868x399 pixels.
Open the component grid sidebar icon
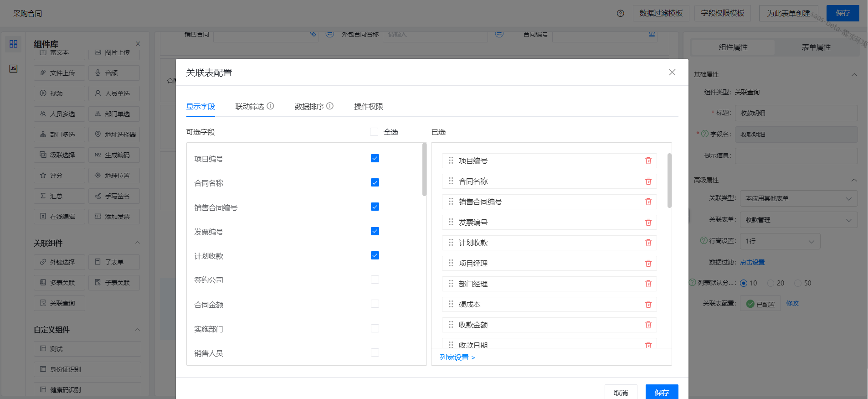(x=13, y=44)
